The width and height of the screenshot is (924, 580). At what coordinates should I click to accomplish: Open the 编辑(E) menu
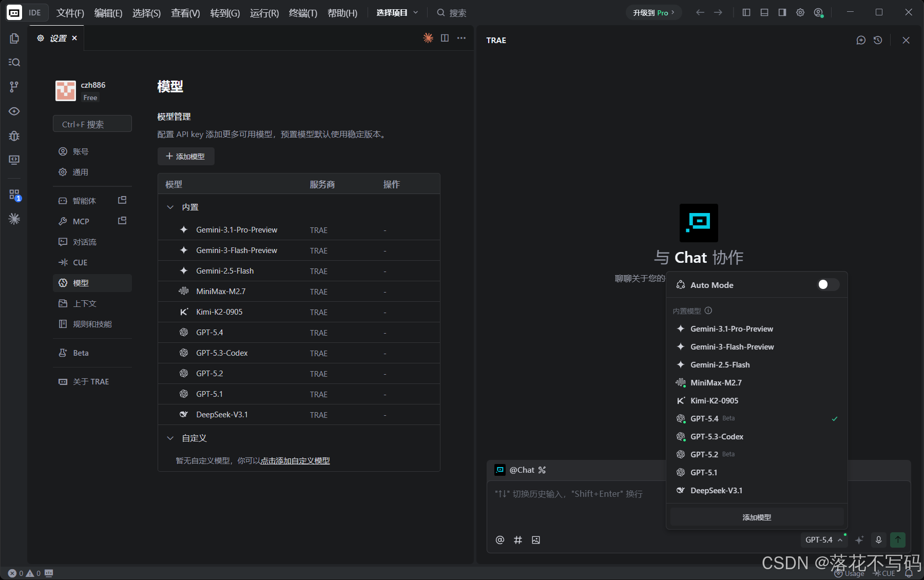[x=108, y=13]
